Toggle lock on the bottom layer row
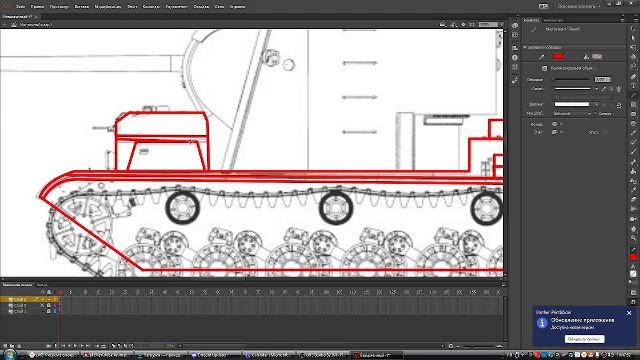The height and width of the screenshot is (360, 640). [49, 311]
